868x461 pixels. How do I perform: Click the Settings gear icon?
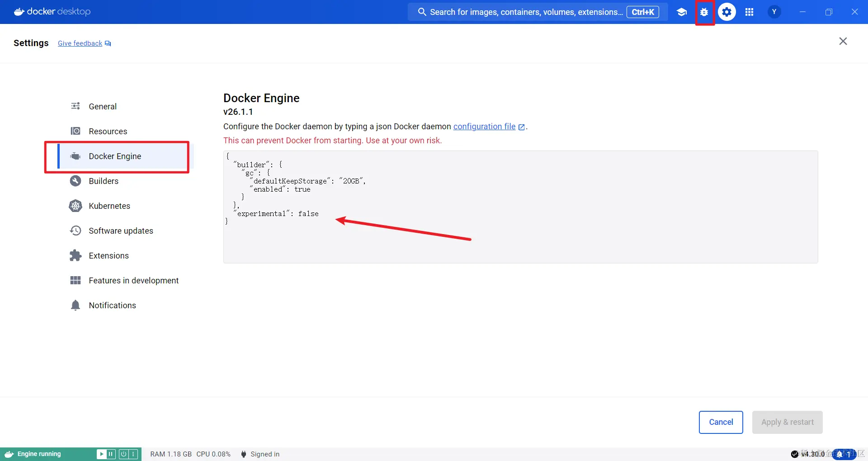click(727, 12)
